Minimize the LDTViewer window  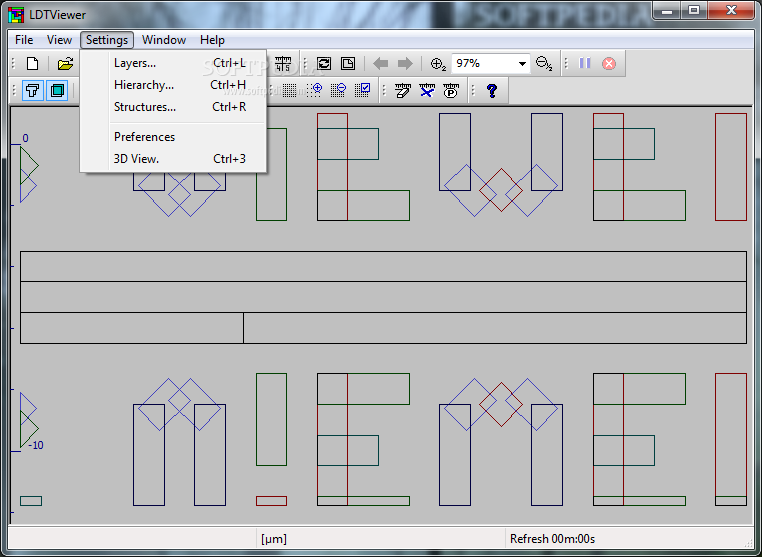pyautogui.click(x=667, y=10)
